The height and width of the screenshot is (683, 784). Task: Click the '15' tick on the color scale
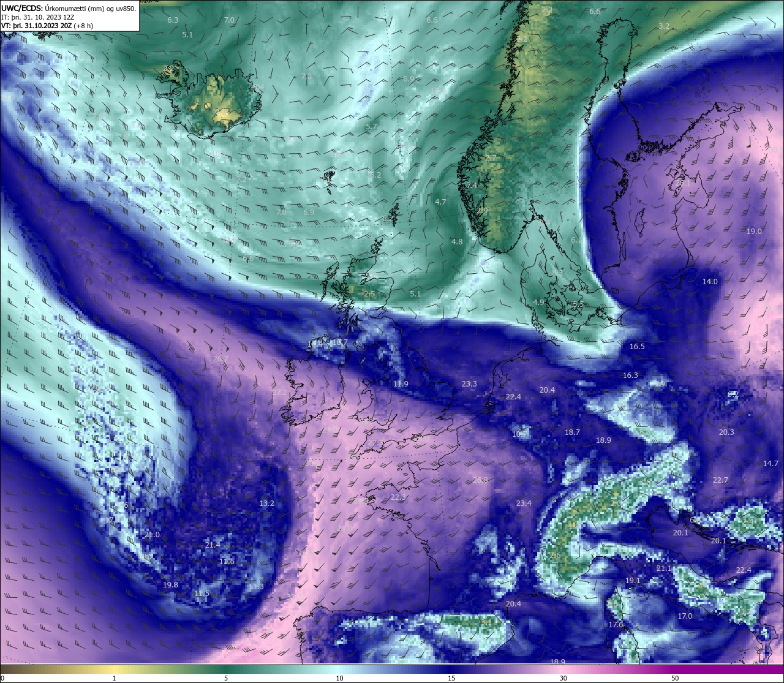tap(451, 678)
